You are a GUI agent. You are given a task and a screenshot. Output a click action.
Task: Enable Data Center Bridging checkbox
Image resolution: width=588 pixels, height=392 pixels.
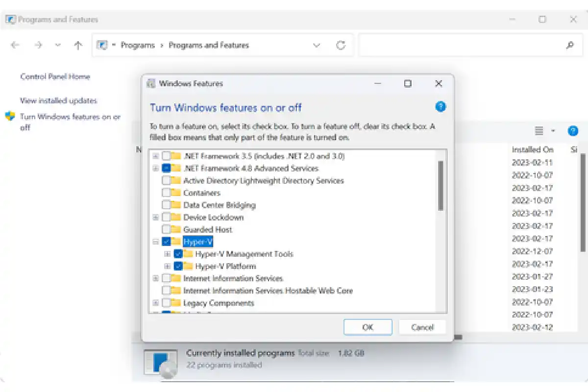click(x=166, y=205)
